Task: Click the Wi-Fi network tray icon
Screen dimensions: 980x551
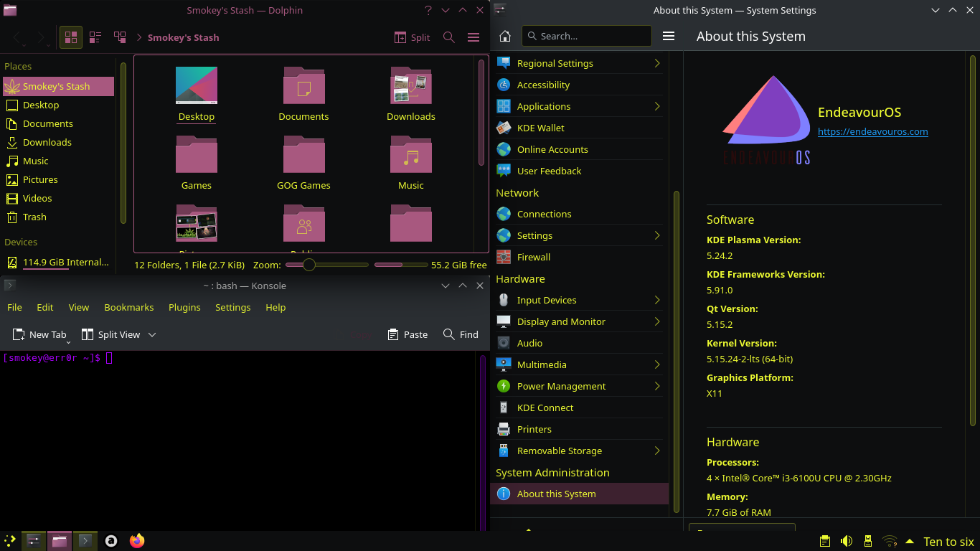Action: click(x=890, y=541)
